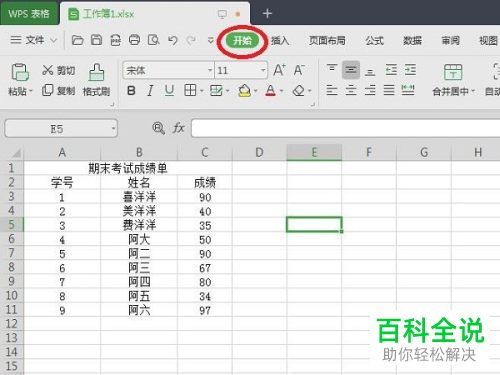Open file folder icon in quick toolbar

(x=77, y=41)
